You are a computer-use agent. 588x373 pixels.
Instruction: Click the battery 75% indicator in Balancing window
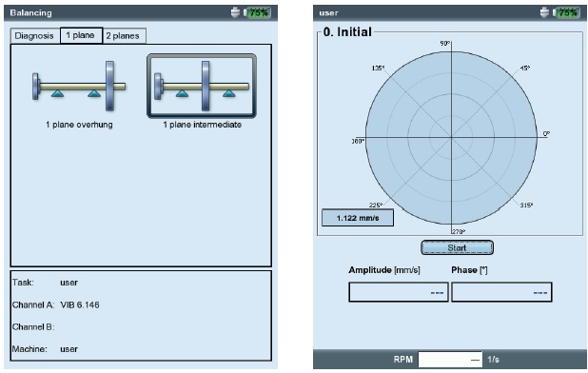257,12
